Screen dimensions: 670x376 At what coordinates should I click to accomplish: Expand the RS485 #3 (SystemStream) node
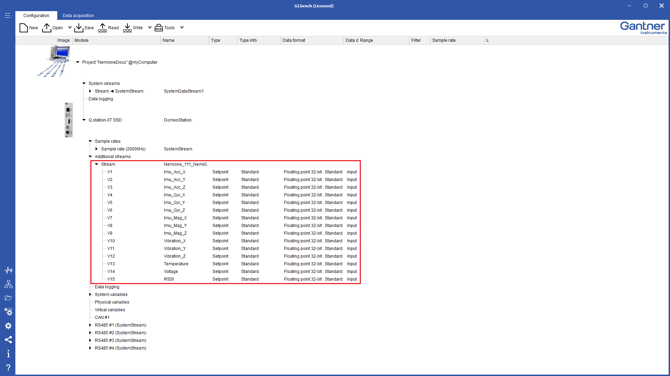(x=90, y=341)
